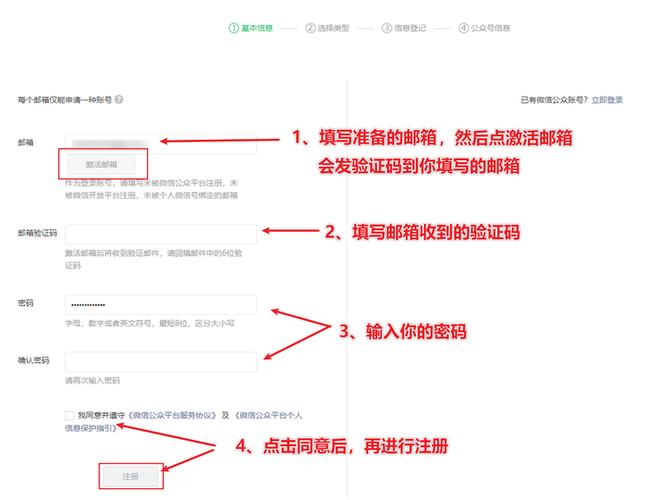The height and width of the screenshot is (500, 645).
Task: Click the 已有微信公众账号? text
Action: pos(555,100)
